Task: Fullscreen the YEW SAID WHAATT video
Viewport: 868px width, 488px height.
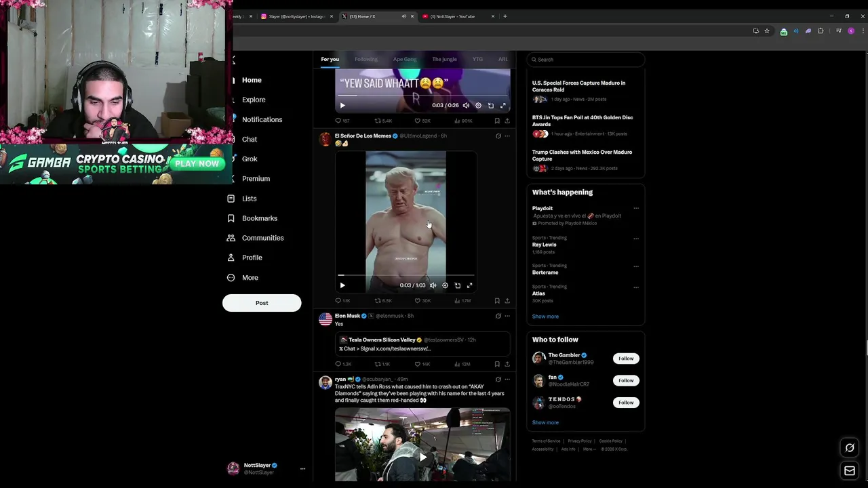Action: 502,106
